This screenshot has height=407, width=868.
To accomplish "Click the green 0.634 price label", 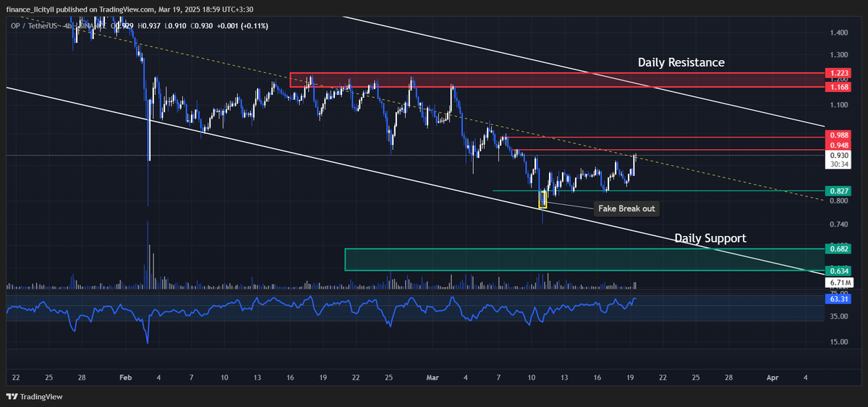I will pyautogui.click(x=838, y=272).
